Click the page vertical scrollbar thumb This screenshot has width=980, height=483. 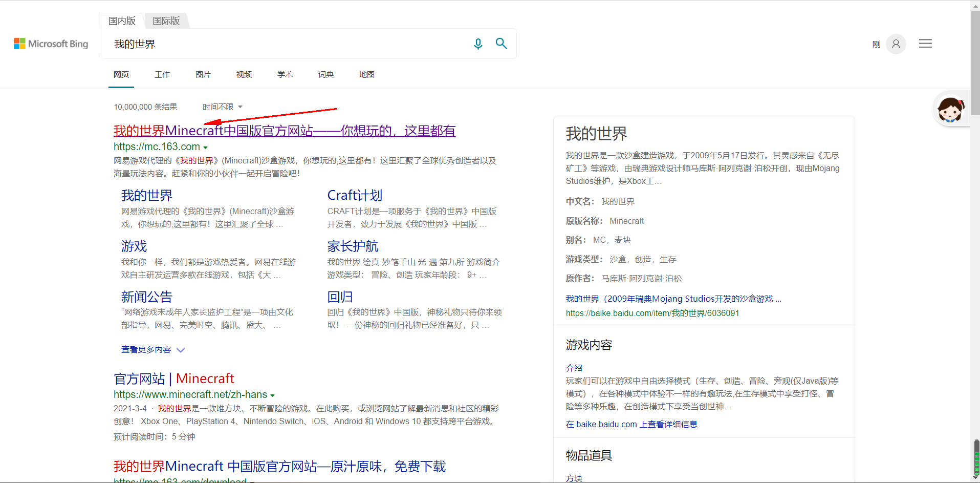975,64
